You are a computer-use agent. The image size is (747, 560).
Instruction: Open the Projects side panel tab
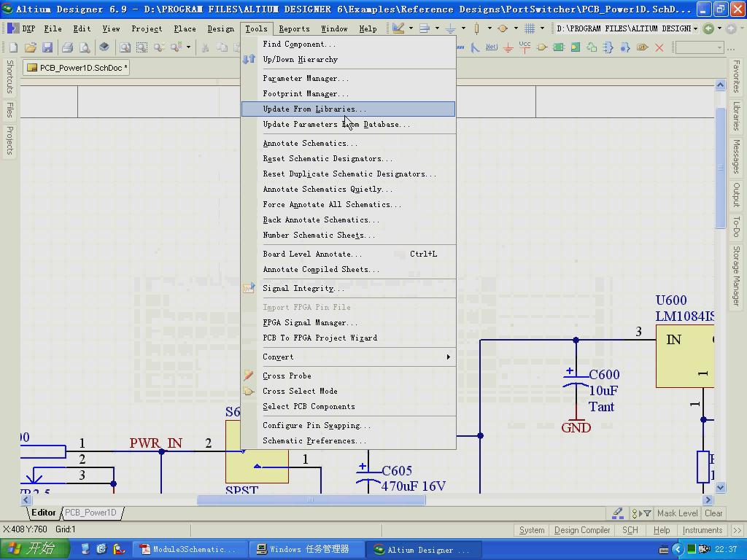click(x=9, y=141)
